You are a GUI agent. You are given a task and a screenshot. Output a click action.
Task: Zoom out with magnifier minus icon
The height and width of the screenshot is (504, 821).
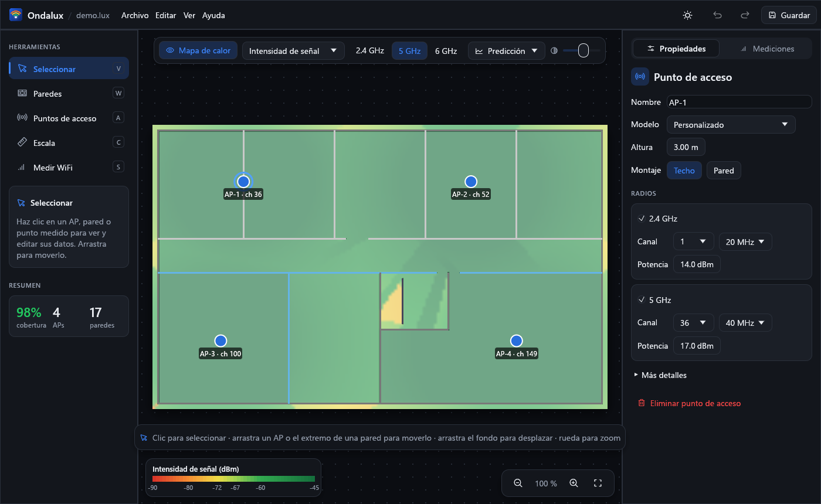518,483
